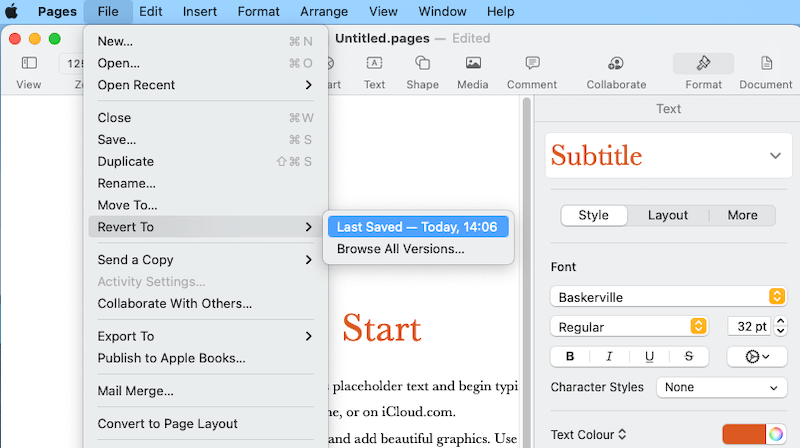Click the orange Text Colour swatch

[744, 434]
